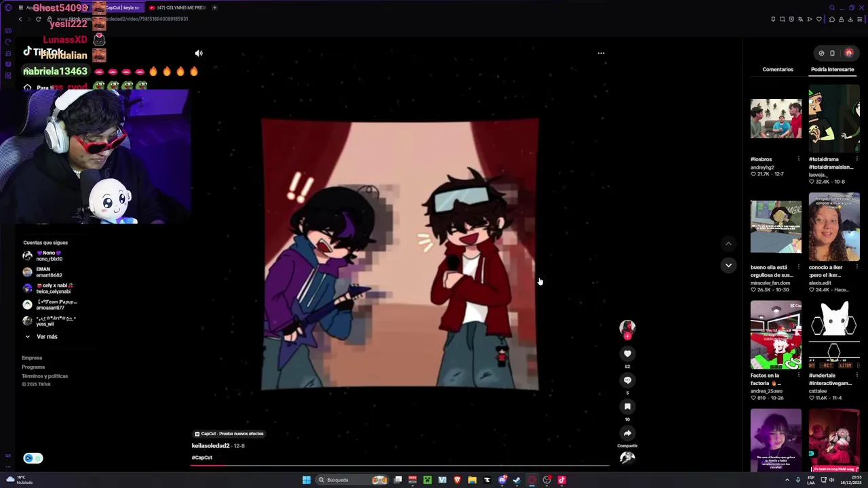
Task: Open the compass explore icon in top pill
Action: pos(821,53)
